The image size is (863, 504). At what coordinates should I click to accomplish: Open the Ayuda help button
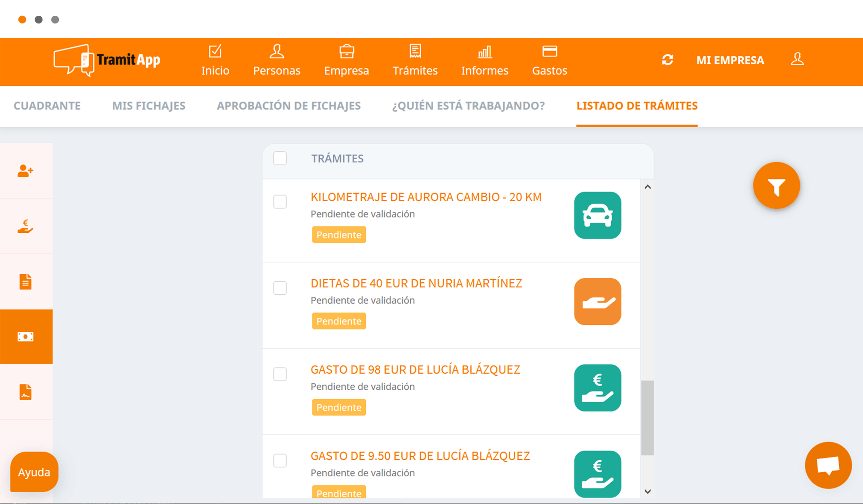[34, 472]
